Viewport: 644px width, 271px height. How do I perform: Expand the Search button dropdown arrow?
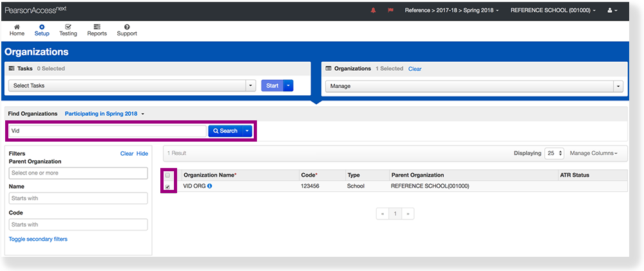point(247,131)
